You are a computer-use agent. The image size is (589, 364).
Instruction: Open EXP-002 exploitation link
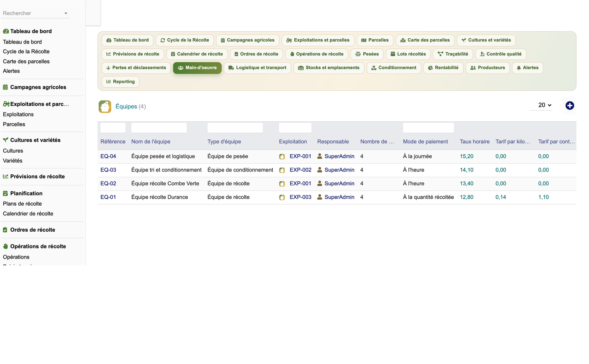click(x=300, y=170)
